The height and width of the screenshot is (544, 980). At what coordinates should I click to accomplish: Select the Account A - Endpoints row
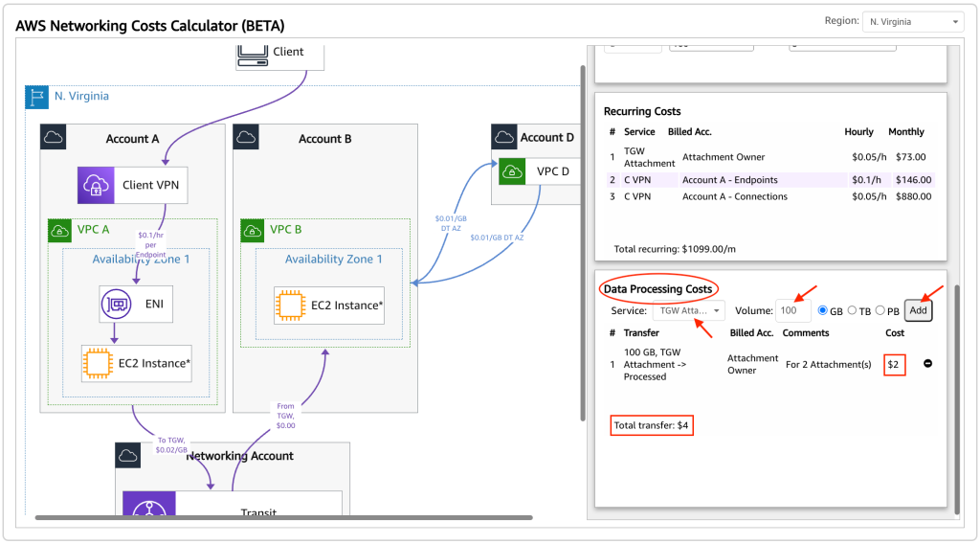(x=770, y=180)
